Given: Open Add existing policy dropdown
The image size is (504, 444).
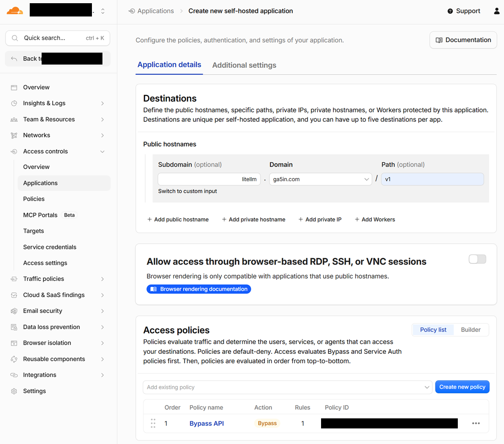Looking at the screenshot, I should pos(287,387).
